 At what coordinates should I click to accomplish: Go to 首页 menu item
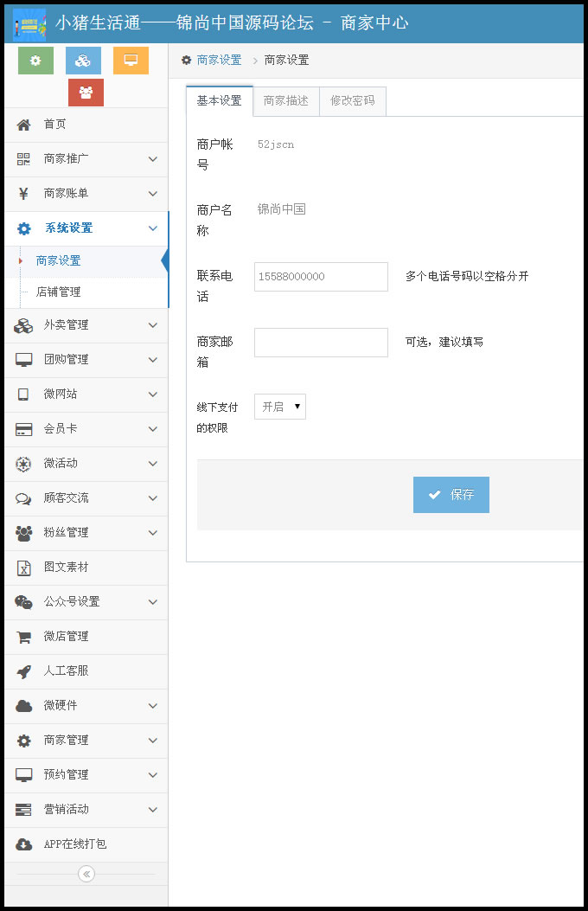point(86,125)
